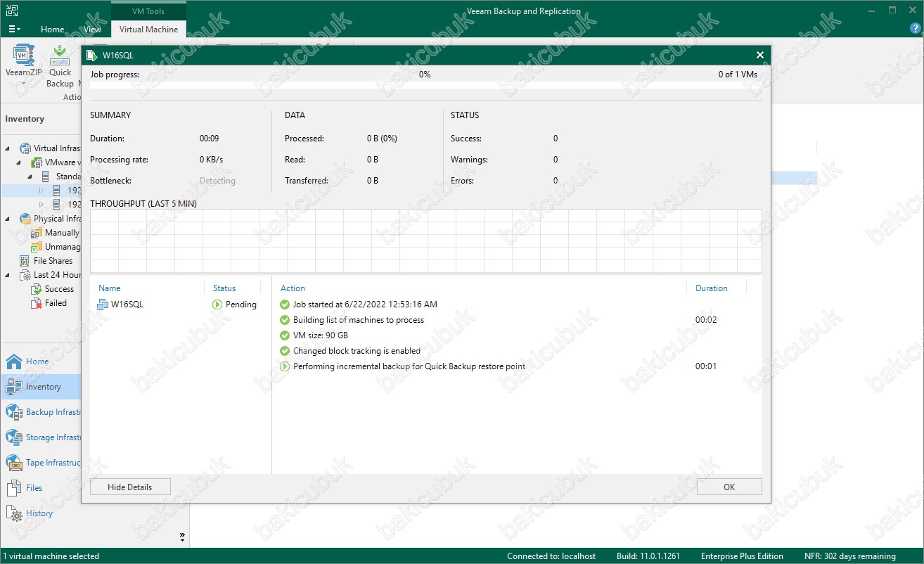
Task: Select the Physical Infrastructure tree icon
Action: coord(25,219)
